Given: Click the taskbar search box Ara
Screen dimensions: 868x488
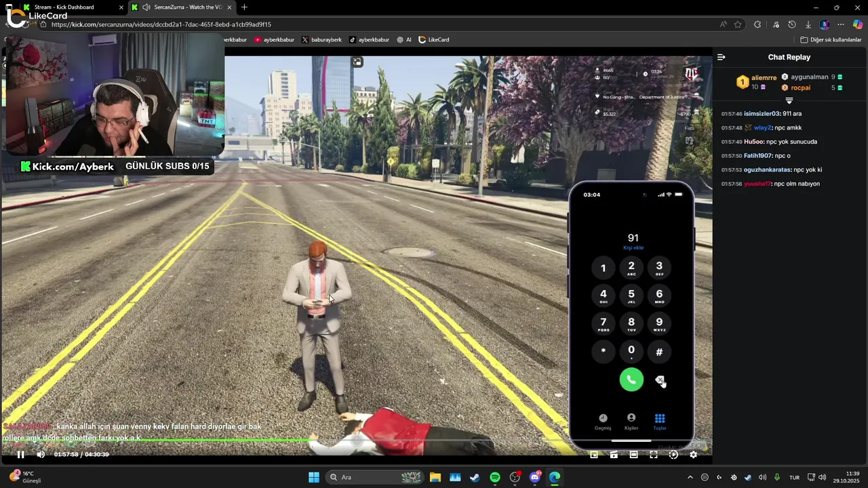Looking at the screenshot, I should [375, 477].
